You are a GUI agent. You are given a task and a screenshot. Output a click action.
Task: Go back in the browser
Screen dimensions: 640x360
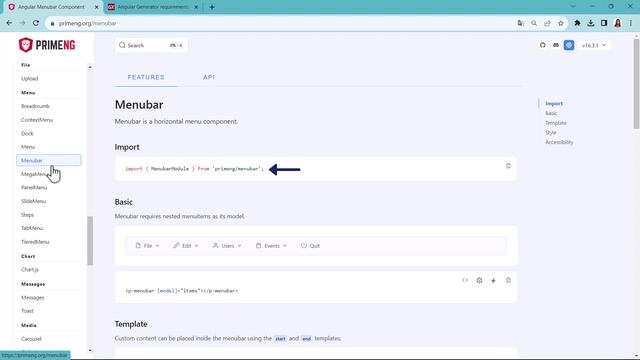(x=9, y=23)
